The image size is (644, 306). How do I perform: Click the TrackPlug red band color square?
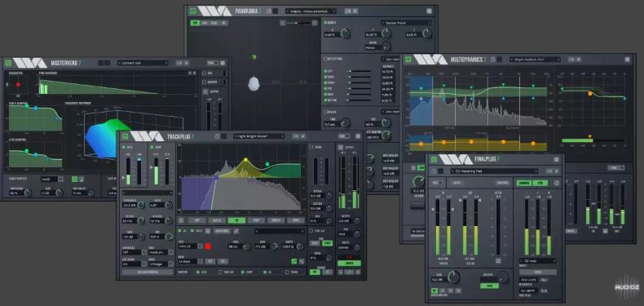tap(208, 246)
